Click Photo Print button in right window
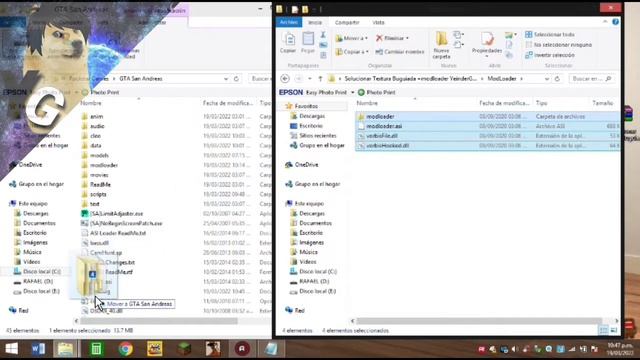 tap(376, 93)
